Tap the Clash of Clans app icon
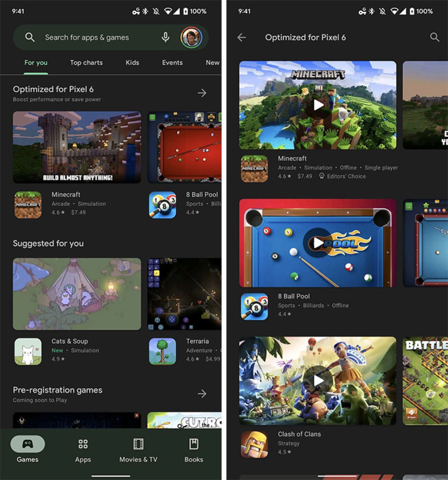448x480 pixels. pyautogui.click(x=254, y=445)
